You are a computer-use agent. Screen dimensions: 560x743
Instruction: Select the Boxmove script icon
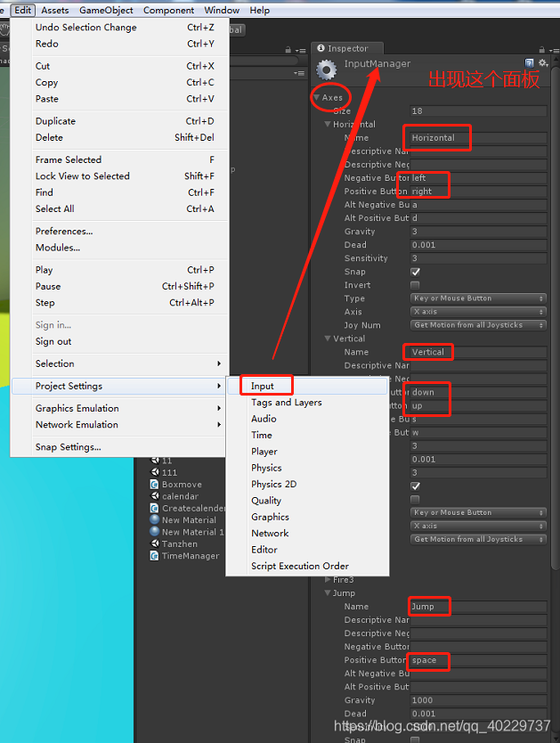tap(154, 485)
